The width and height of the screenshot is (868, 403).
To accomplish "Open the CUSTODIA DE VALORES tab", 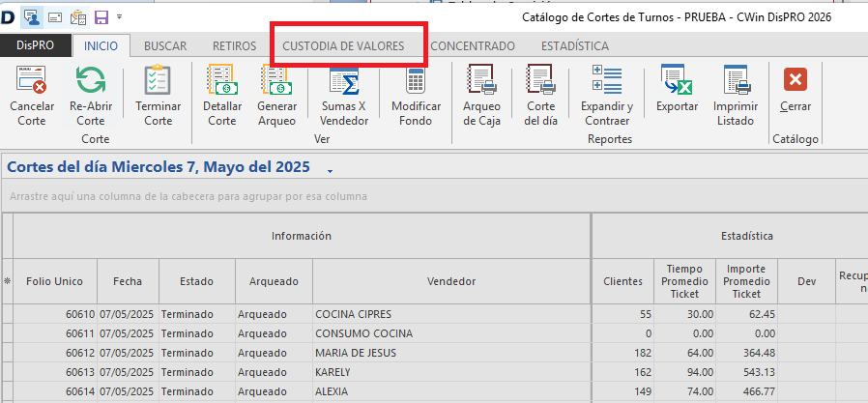I will coord(343,46).
